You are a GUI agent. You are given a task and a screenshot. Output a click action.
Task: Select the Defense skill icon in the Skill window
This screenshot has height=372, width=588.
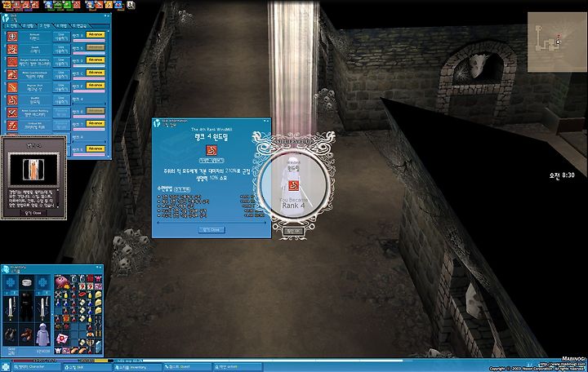click(12, 37)
